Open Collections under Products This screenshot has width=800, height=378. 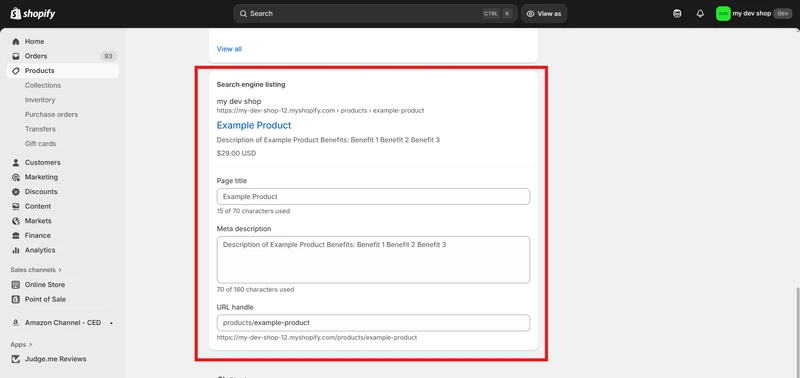point(43,85)
